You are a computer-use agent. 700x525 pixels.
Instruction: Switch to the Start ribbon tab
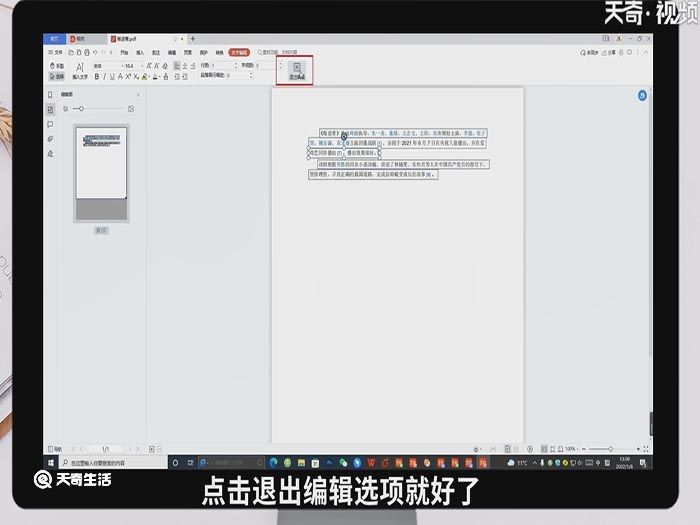coord(124,52)
